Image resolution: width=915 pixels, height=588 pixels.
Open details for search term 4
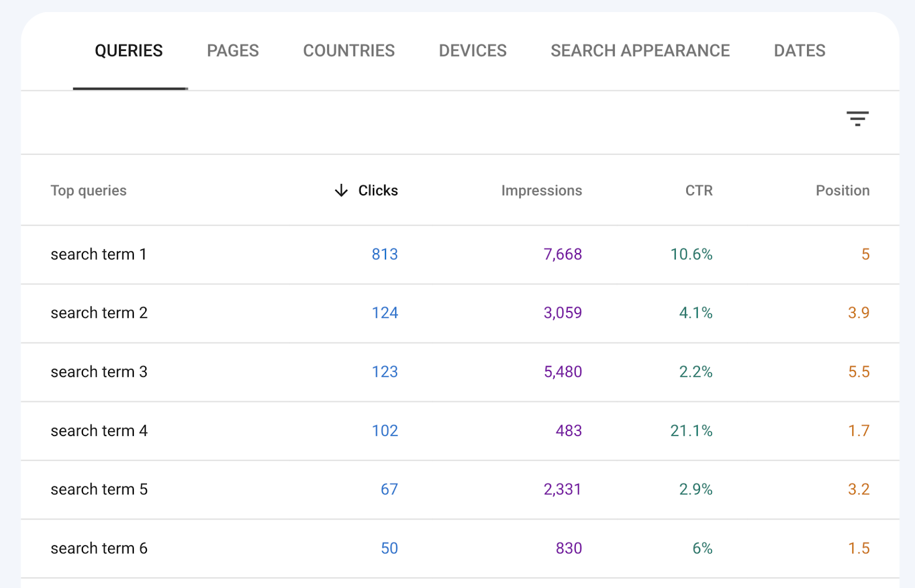[x=98, y=431]
